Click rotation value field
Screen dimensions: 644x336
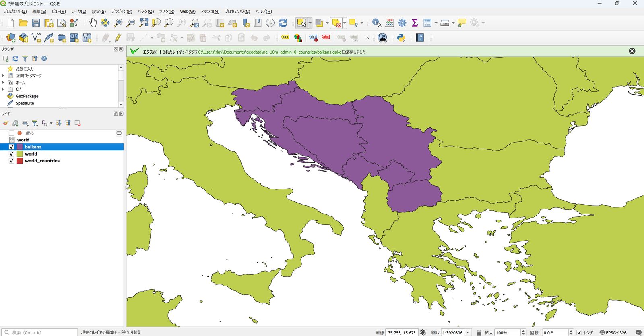555,332
